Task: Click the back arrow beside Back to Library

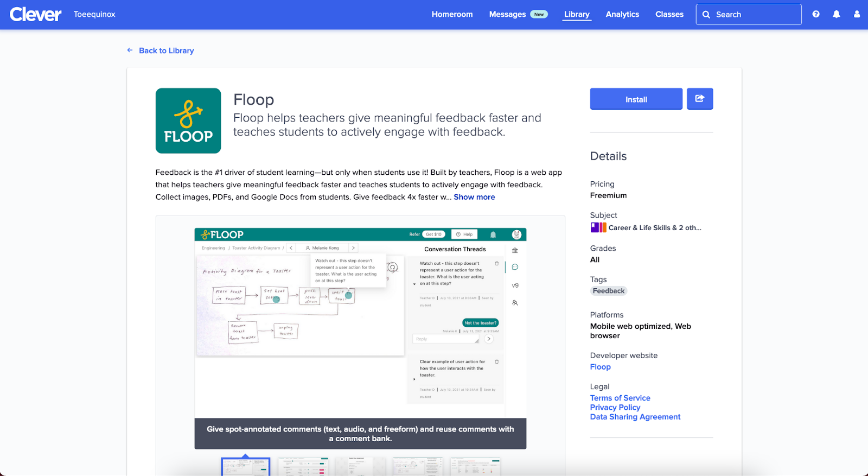Action: point(130,50)
